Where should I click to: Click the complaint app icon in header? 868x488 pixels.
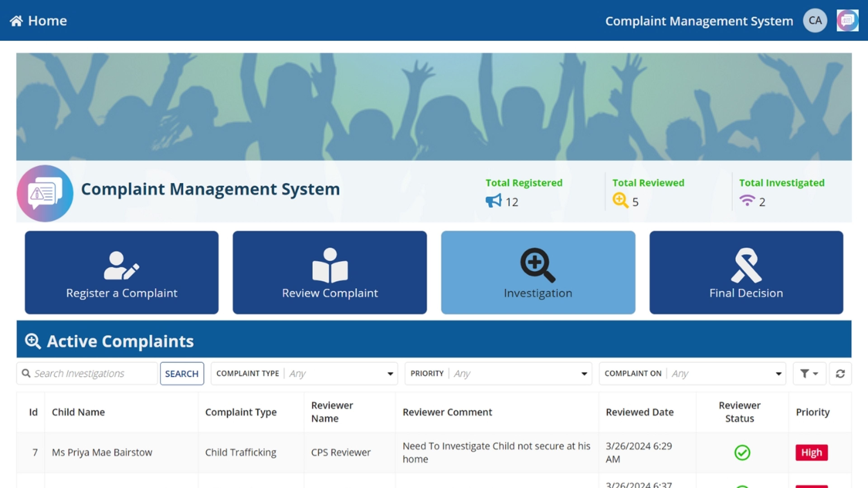click(x=847, y=21)
